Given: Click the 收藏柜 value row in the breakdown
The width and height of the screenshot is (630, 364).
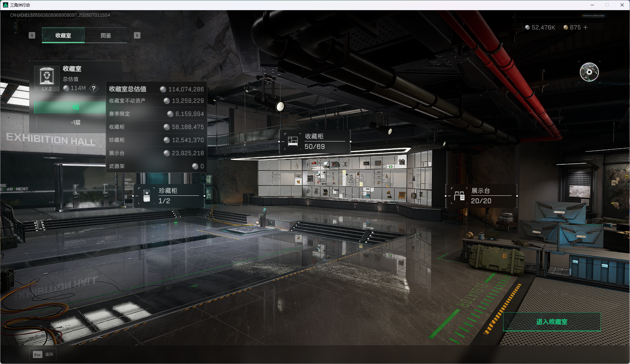Looking at the screenshot, I should pos(156,127).
